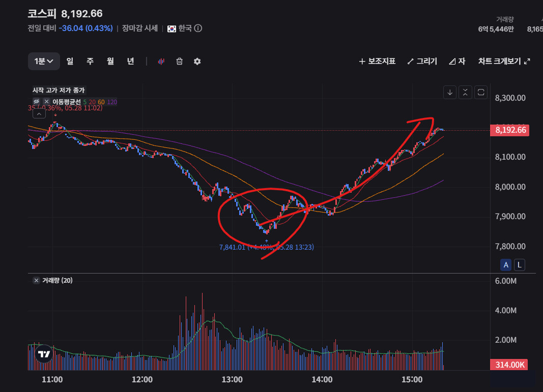Click the TradingView logo
Screen dimensions: 543x392
(44, 353)
